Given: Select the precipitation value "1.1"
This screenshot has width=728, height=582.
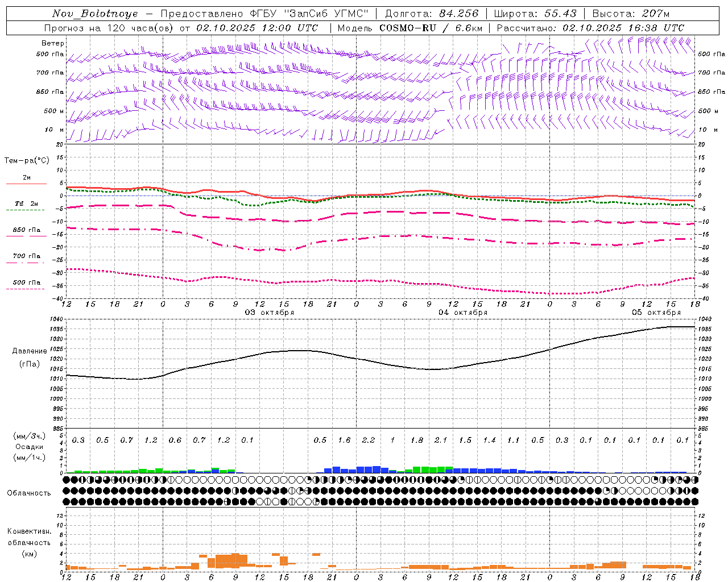Looking at the screenshot, I should [514, 440].
